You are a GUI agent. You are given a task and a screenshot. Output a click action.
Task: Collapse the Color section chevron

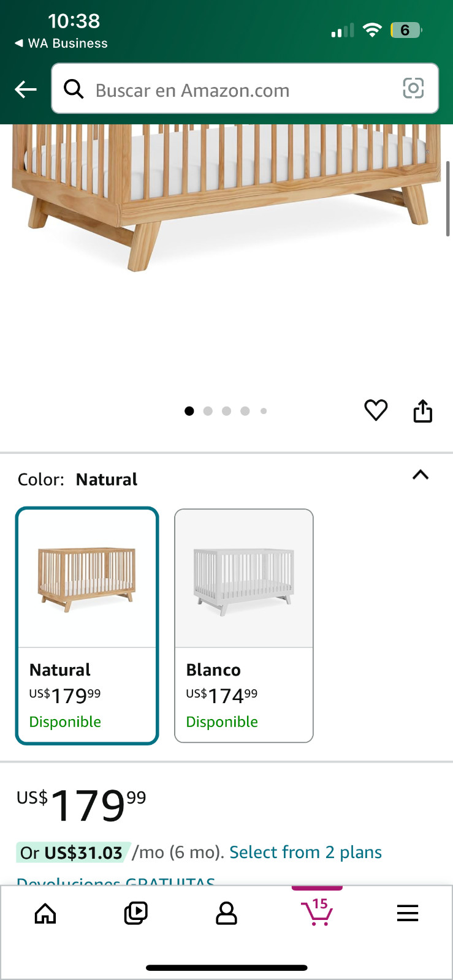click(x=421, y=475)
